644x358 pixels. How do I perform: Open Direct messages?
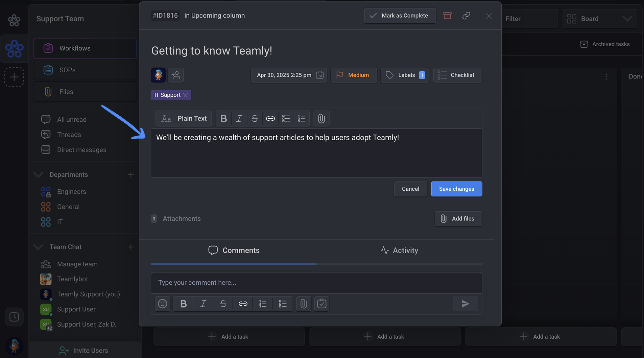pyautogui.click(x=81, y=150)
